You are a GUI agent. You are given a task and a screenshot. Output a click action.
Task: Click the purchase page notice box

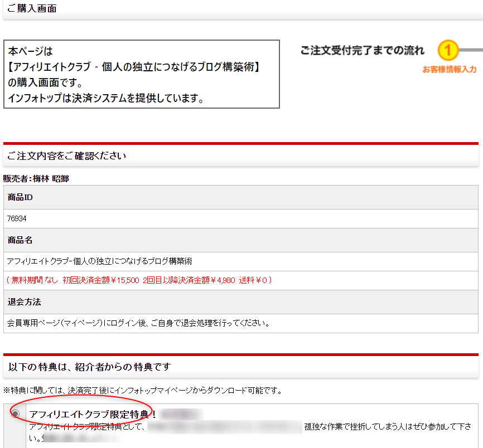(x=141, y=74)
